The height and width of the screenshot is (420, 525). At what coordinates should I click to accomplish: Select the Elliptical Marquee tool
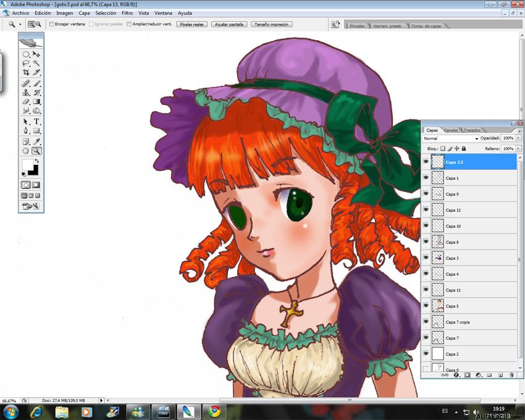pos(26,54)
